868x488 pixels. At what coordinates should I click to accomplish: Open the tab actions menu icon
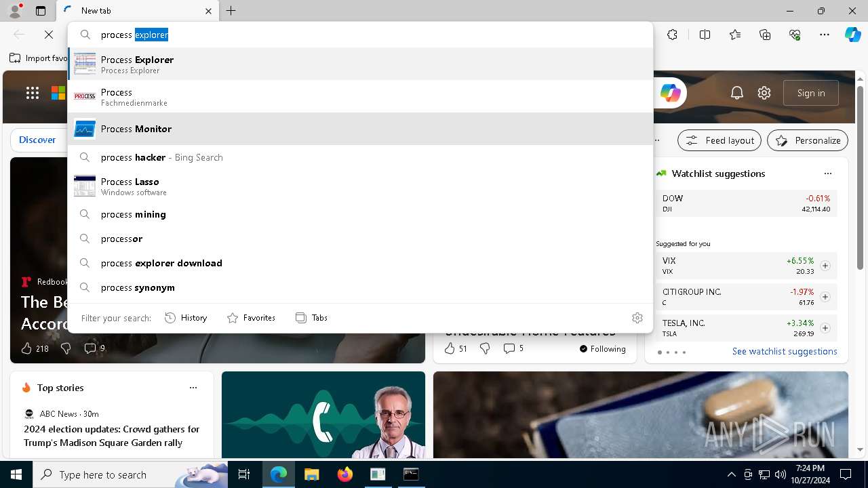click(x=41, y=11)
